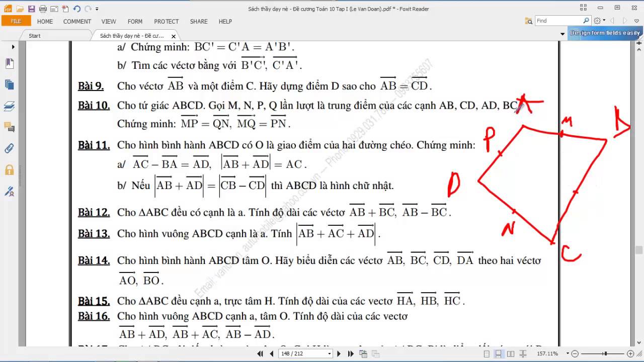The image size is (644, 362).
Task: Create a new PDF from the toolbar icon
Action: pos(65,9)
